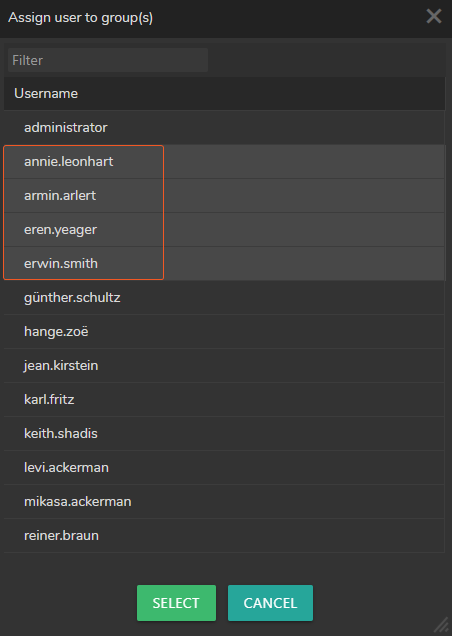Click the dialog title Assign user to group(s)

[80, 17]
